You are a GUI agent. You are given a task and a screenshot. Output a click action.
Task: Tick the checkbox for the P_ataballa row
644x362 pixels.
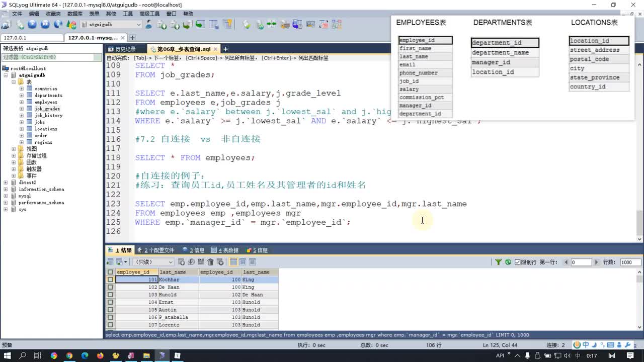(x=110, y=317)
